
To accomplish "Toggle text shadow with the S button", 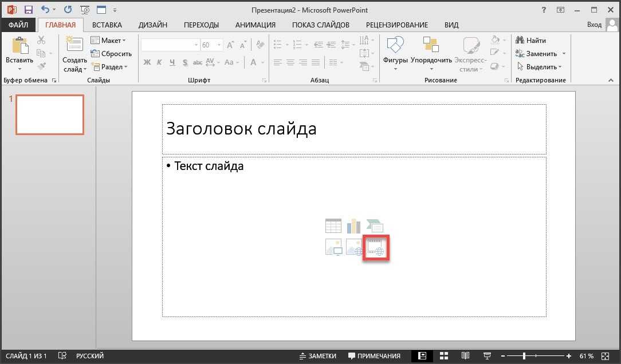I will tap(185, 62).
